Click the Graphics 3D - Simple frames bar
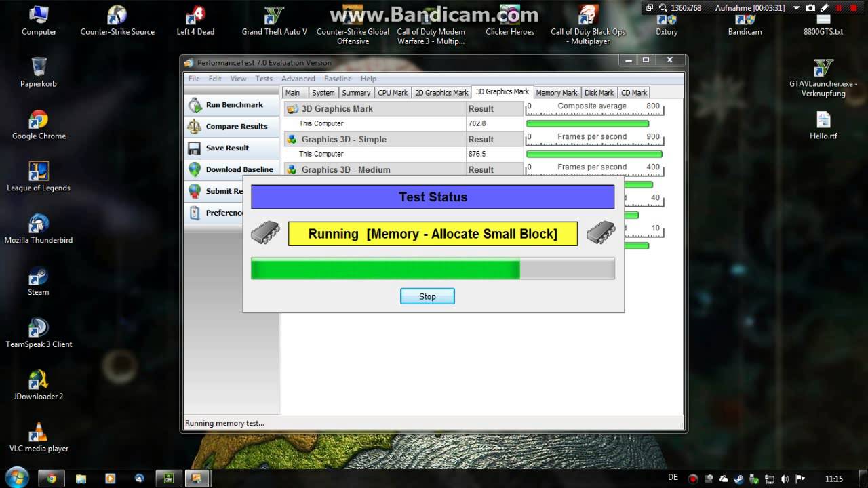The height and width of the screenshot is (488, 868). [594, 155]
